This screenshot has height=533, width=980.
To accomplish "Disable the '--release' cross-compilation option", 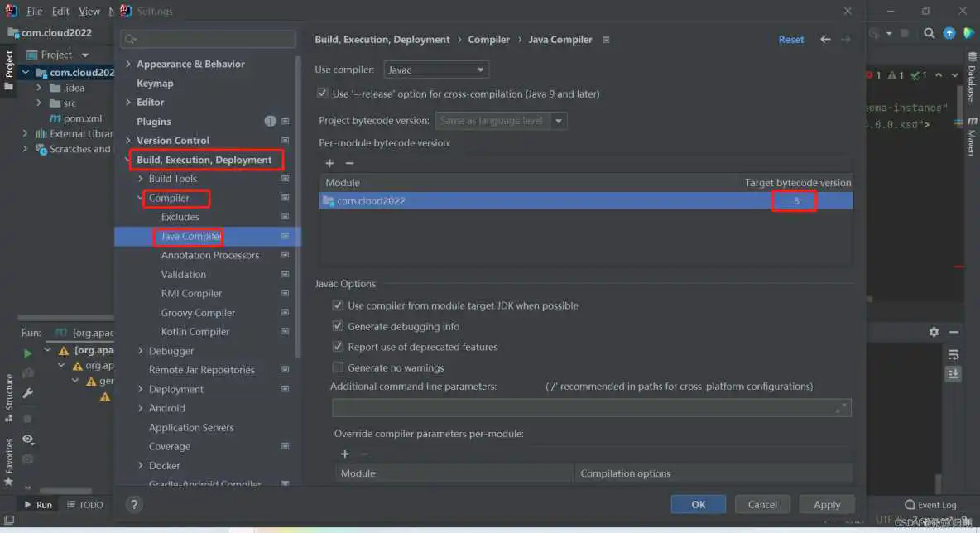I will point(323,94).
